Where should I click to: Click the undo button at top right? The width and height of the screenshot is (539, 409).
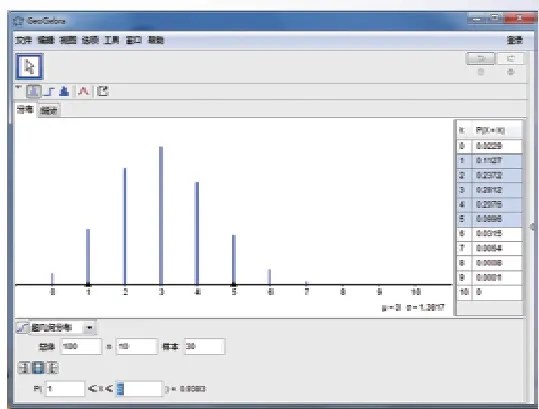(x=481, y=59)
